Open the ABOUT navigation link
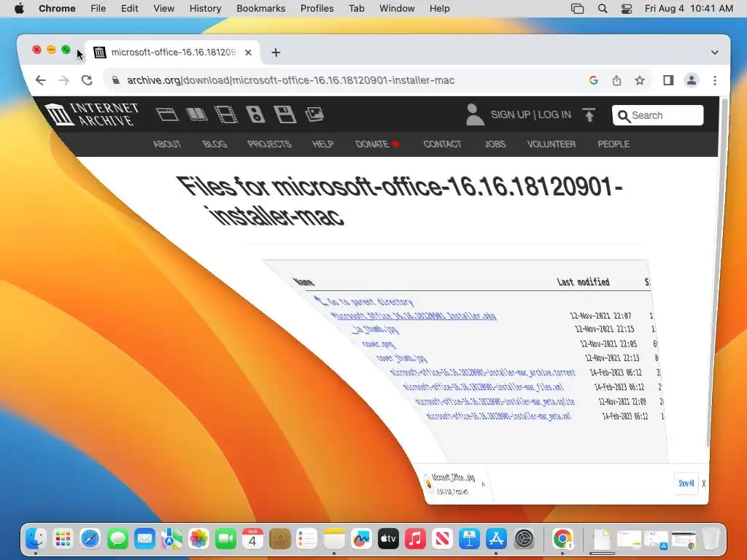The height and width of the screenshot is (560, 747). pos(167,144)
